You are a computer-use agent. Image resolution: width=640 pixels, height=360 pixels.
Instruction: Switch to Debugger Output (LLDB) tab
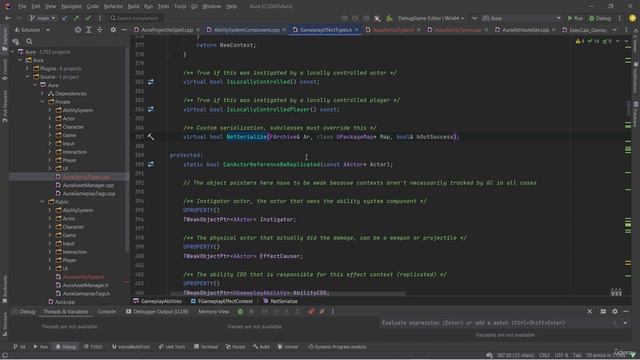(x=157, y=311)
